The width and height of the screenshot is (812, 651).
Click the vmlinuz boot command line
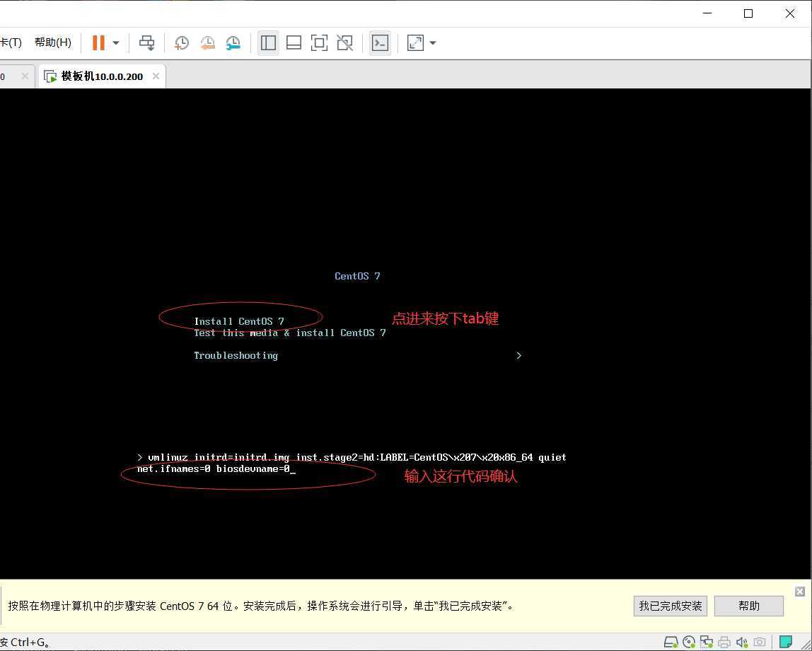352,457
